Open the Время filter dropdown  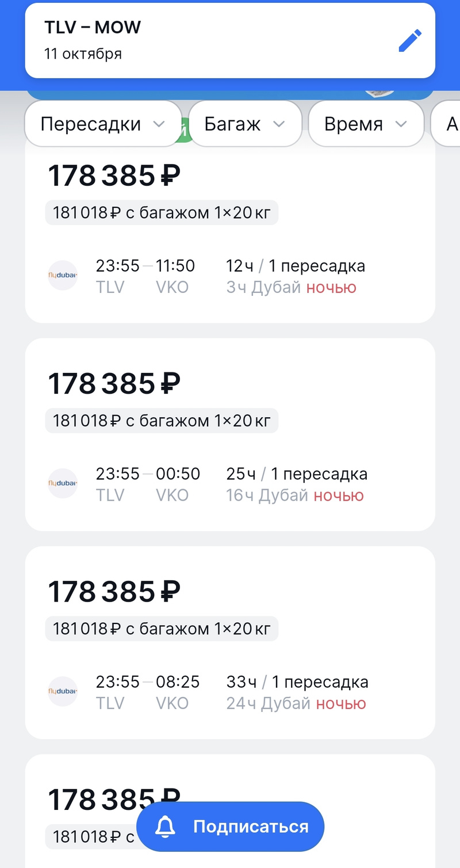(x=366, y=124)
